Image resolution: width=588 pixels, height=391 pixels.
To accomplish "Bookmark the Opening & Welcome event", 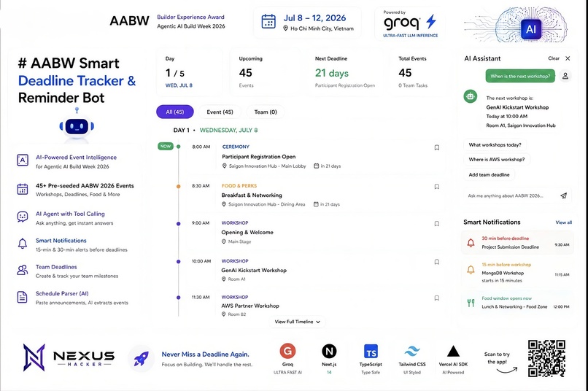I will point(436,224).
